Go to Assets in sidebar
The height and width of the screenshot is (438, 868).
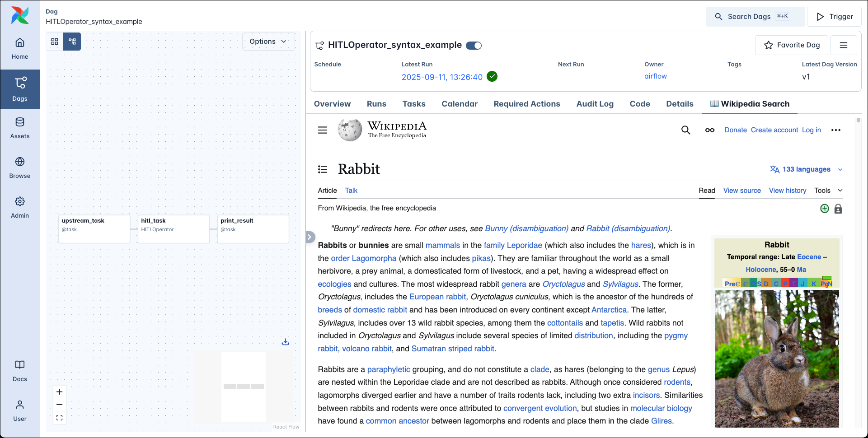(x=20, y=128)
